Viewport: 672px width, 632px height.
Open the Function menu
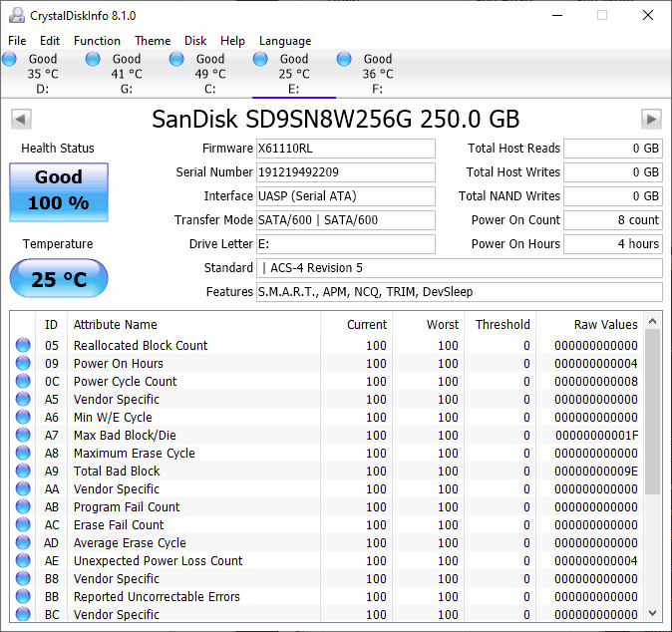point(97,41)
